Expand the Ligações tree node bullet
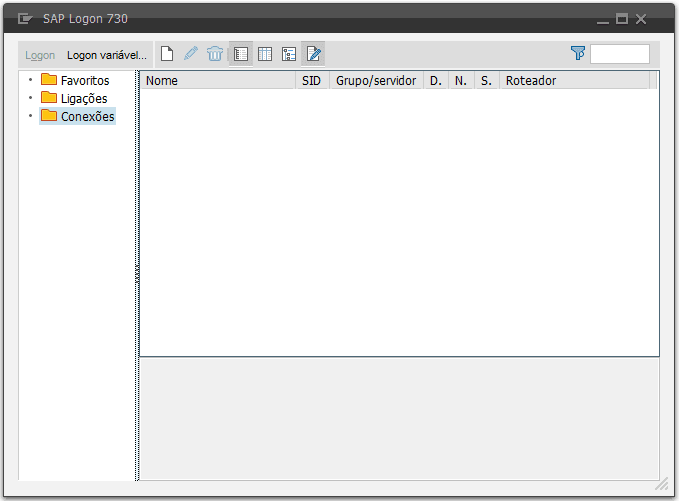679x501 pixels. (30, 98)
